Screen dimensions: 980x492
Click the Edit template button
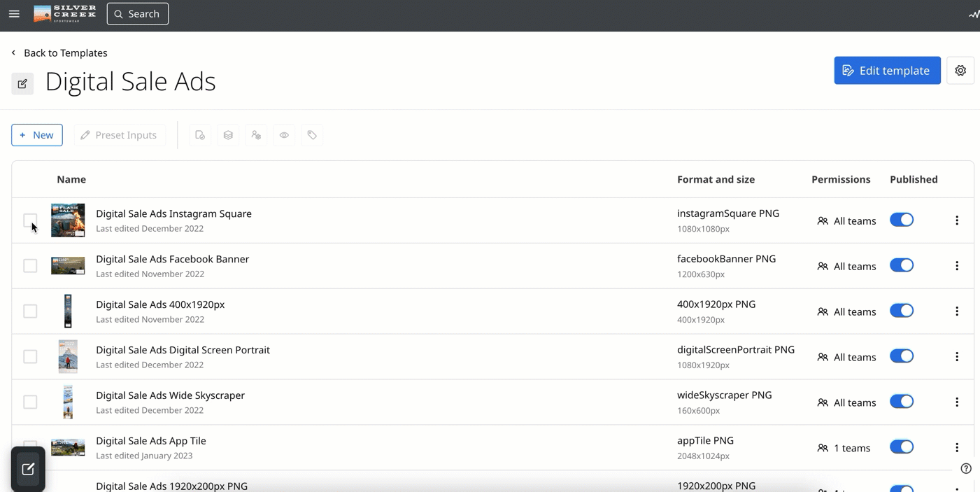click(887, 70)
